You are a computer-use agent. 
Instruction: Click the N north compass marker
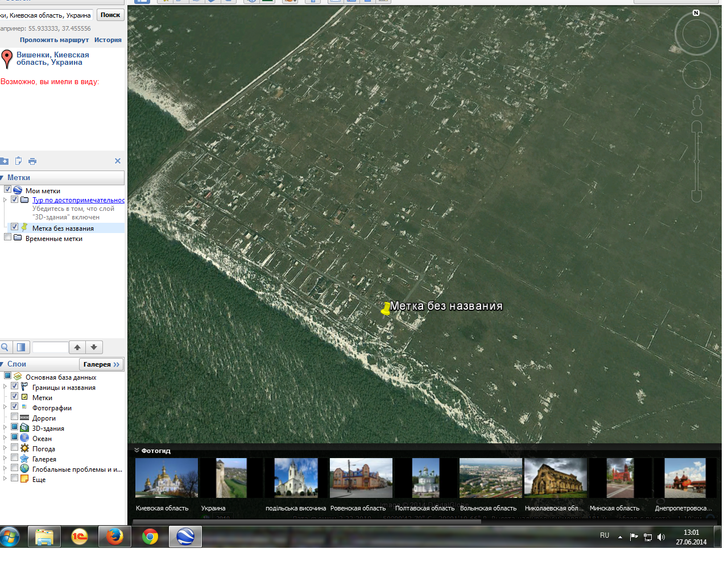point(696,13)
